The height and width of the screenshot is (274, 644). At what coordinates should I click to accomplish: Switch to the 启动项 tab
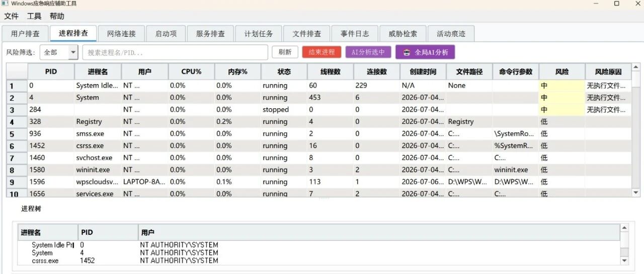point(166,34)
